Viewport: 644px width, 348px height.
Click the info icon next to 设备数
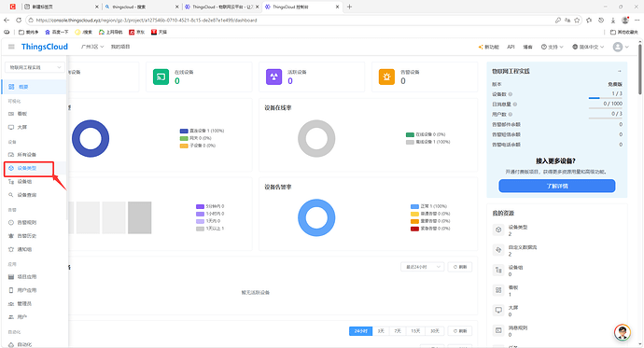(511, 94)
